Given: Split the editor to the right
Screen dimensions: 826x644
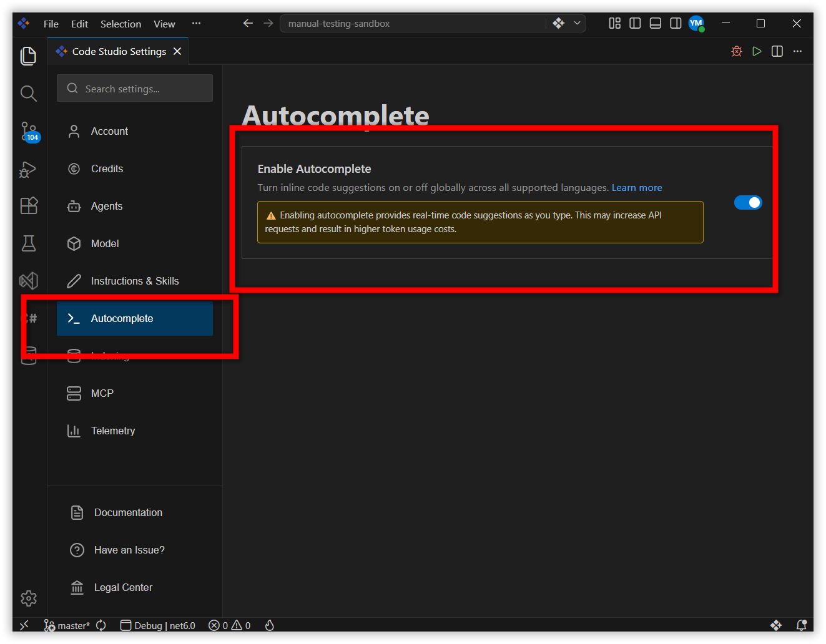Looking at the screenshot, I should [x=777, y=51].
